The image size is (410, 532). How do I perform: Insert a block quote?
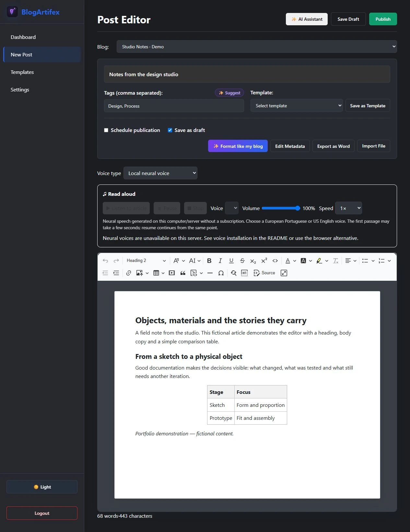pyautogui.click(x=183, y=273)
